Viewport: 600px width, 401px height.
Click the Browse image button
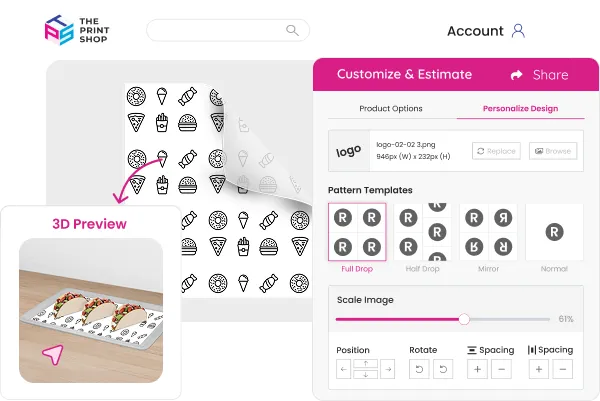coord(553,151)
